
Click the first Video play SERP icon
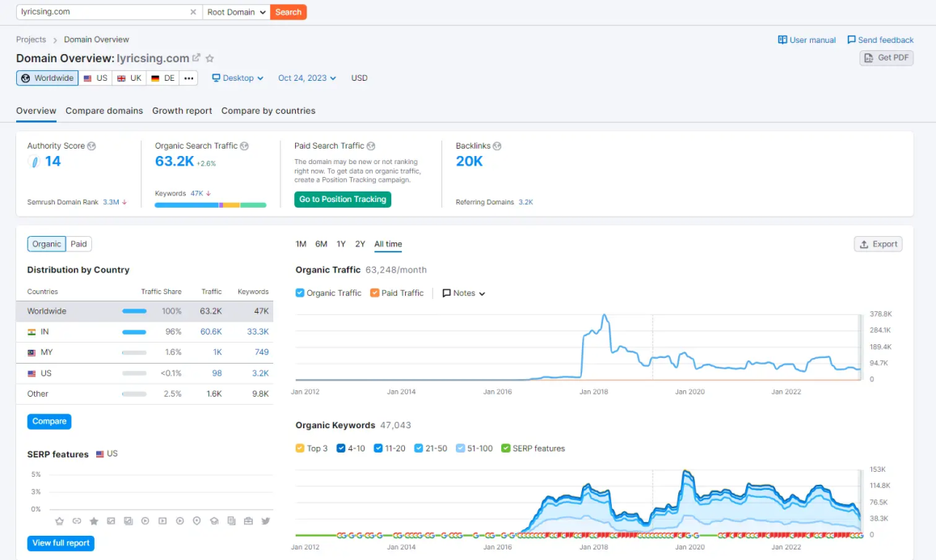tap(145, 521)
